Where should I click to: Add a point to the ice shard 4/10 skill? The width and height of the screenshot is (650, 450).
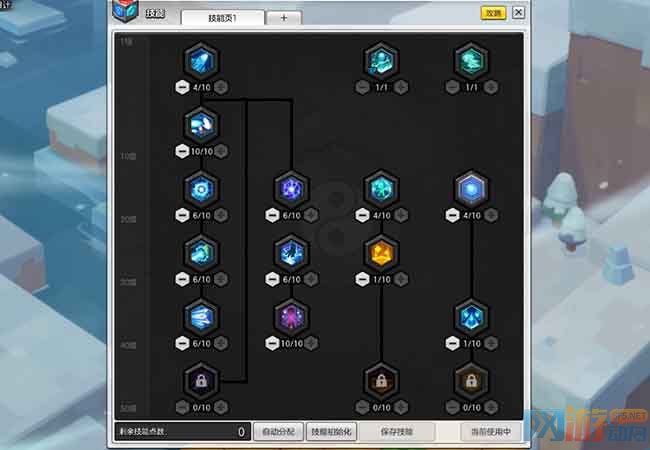(x=221, y=87)
